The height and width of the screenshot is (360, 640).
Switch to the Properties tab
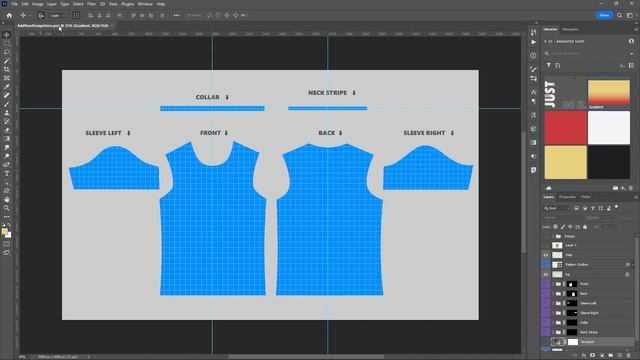[x=567, y=197]
